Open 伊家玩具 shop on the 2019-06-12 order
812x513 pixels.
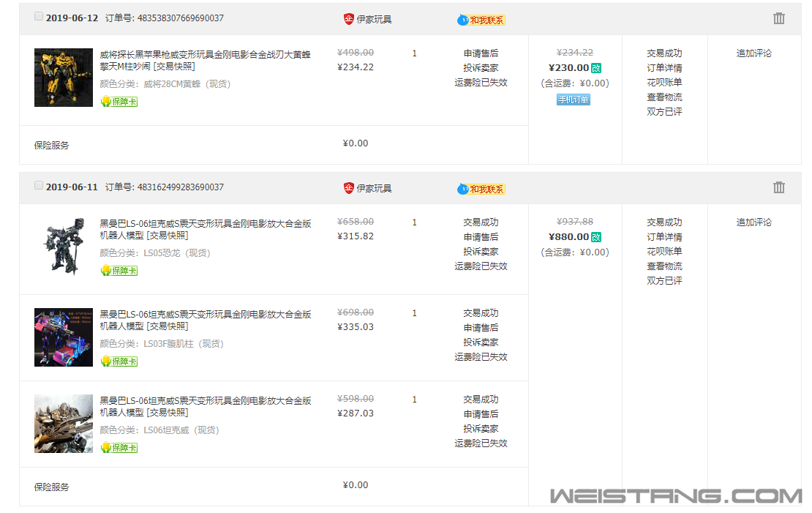(x=374, y=19)
